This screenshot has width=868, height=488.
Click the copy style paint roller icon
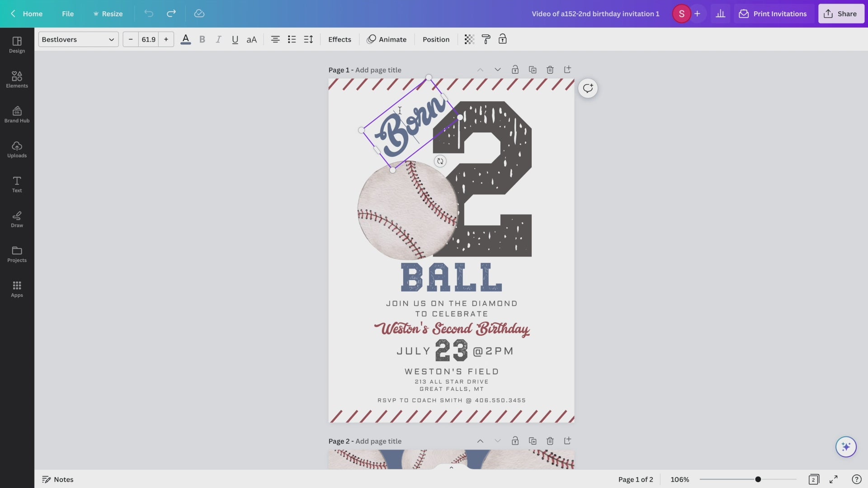(486, 39)
